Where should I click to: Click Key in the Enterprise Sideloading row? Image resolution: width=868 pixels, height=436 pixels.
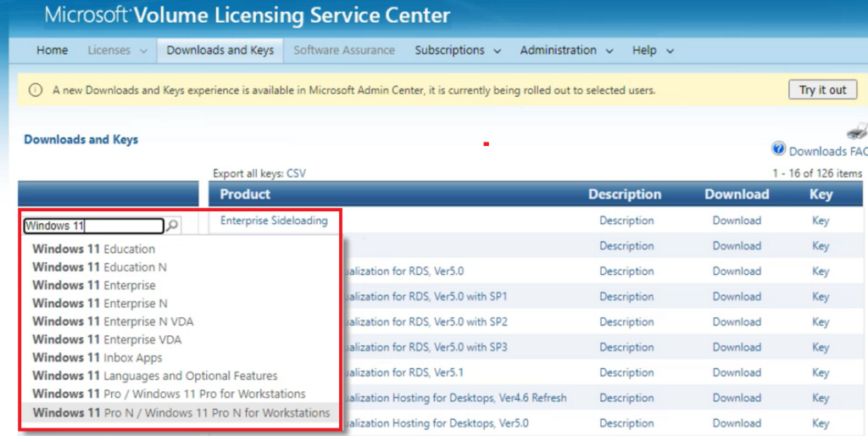tap(821, 221)
